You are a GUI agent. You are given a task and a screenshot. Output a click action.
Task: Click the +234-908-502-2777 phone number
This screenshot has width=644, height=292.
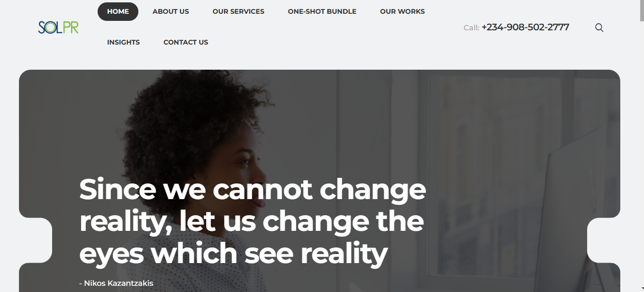525,27
